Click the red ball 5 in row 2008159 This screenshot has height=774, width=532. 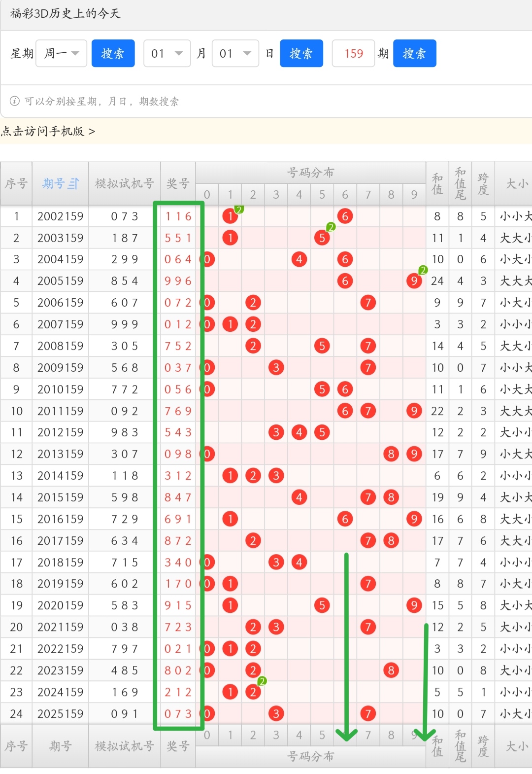click(322, 346)
